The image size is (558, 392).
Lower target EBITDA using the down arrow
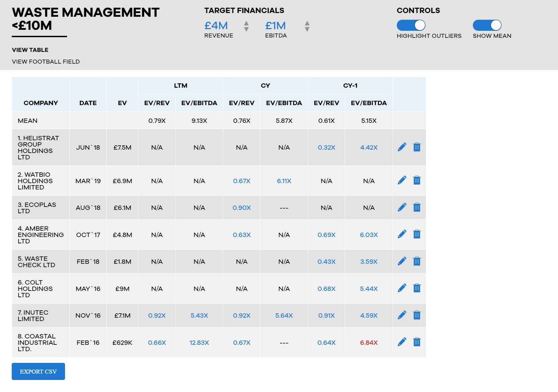point(307,29)
